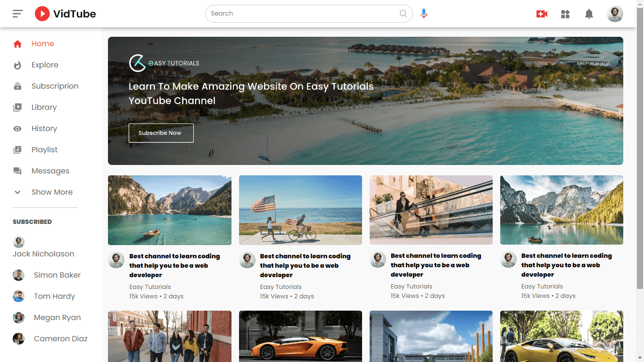Expand the Show More chevron
This screenshot has width=644, height=362.
[x=17, y=192]
